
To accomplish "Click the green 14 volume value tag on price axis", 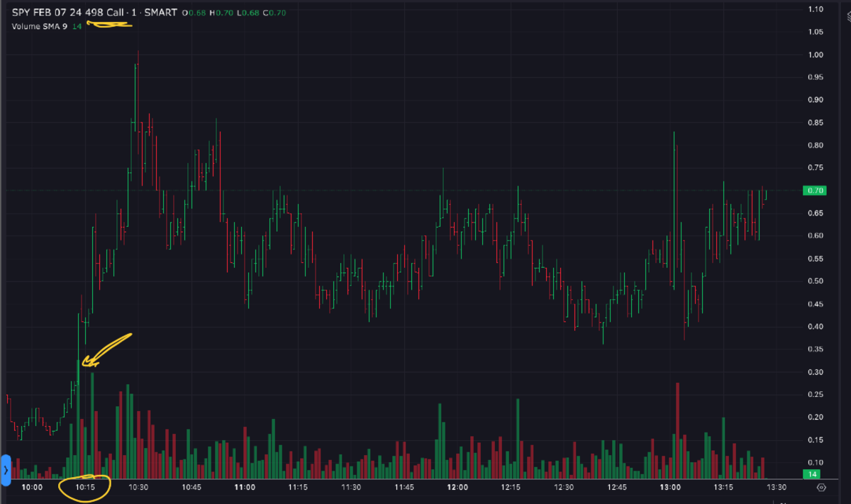I will pyautogui.click(x=811, y=474).
